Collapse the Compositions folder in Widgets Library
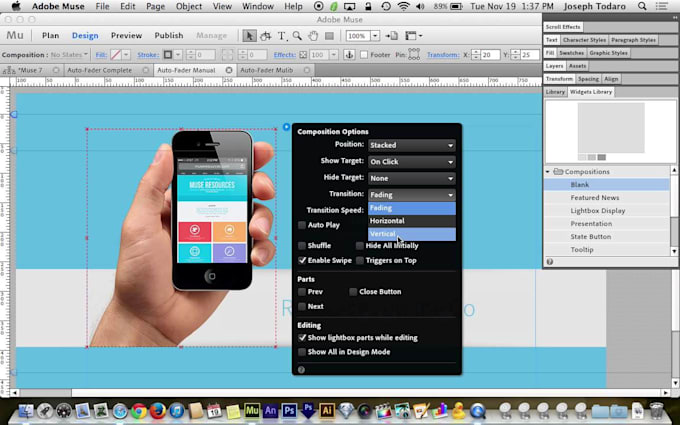This screenshot has height=425, width=680. click(548, 172)
